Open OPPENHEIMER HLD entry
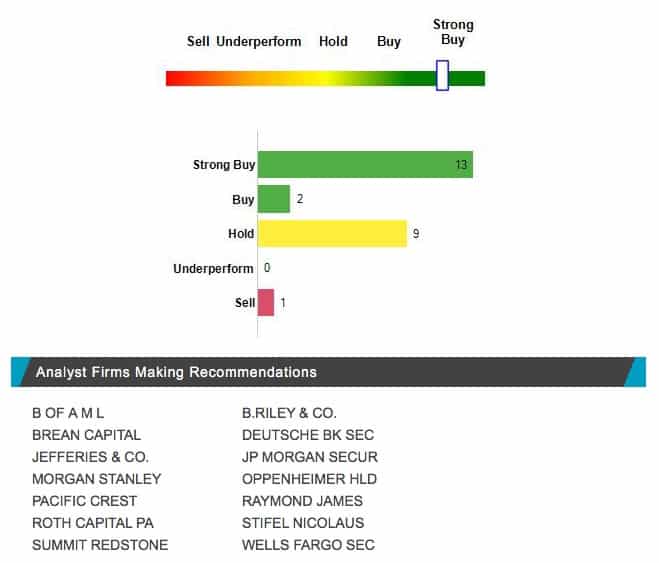Image resolution: width=659 pixels, height=563 pixels. click(x=309, y=479)
